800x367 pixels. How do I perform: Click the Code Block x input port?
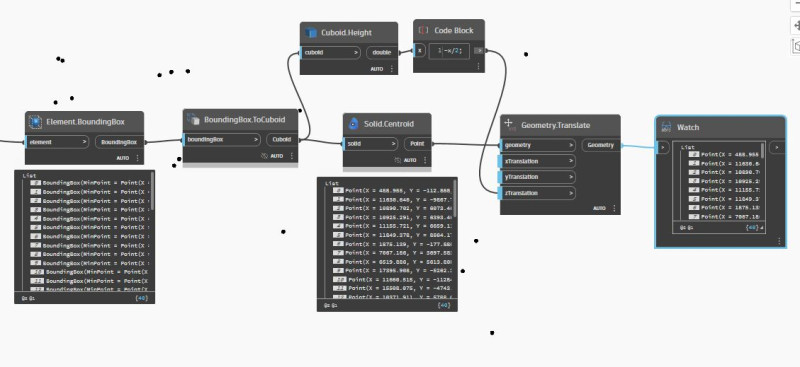[419, 50]
